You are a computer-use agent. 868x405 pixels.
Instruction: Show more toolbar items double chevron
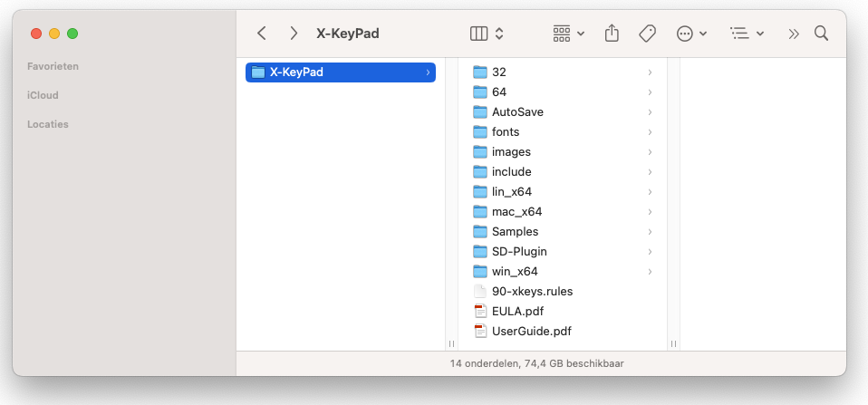[x=794, y=34]
